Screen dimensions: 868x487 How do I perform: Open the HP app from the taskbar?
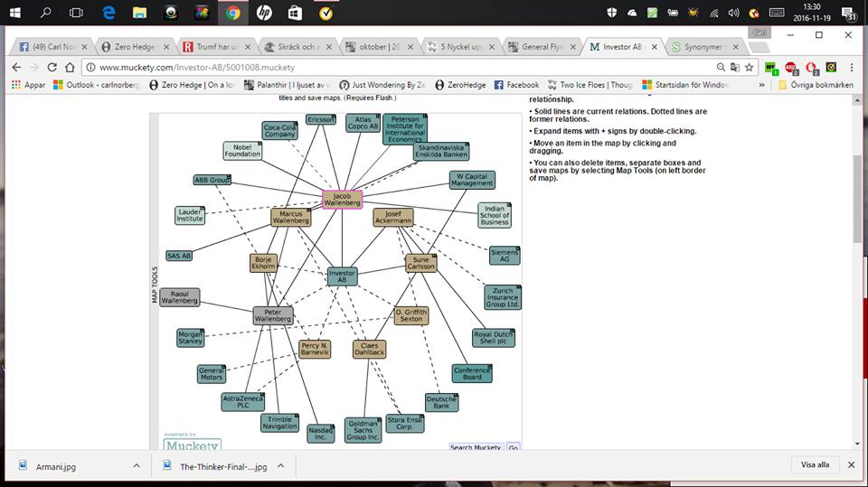[263, 13]
